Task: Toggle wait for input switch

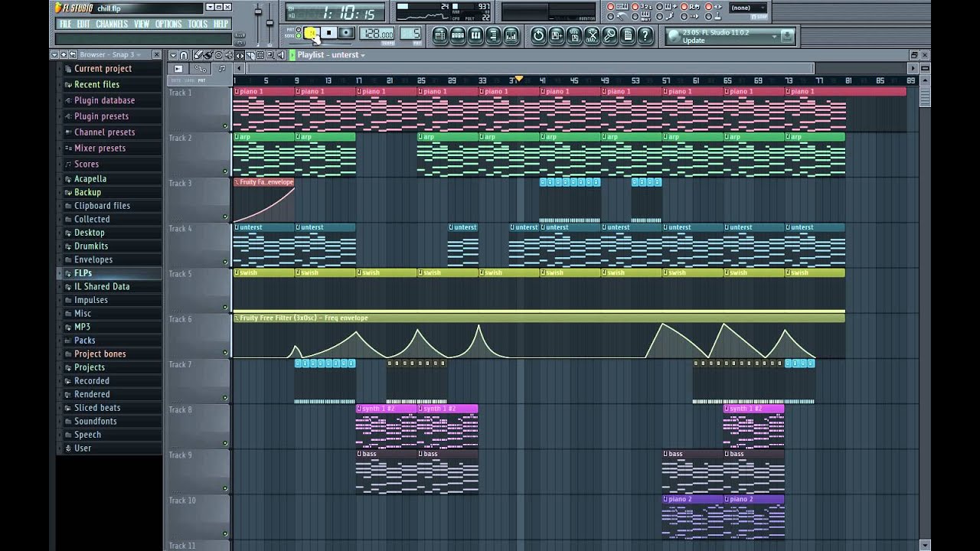Action: tap(635, 17)
